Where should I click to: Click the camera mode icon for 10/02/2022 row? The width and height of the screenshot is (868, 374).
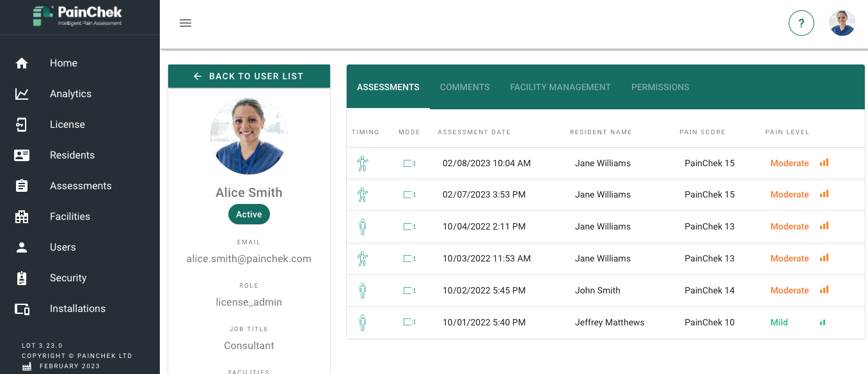tap(409, 290)
